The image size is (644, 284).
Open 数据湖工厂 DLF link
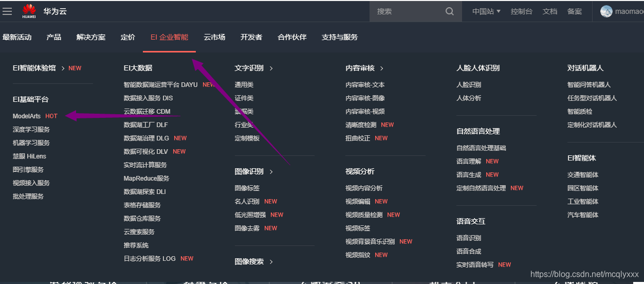pos(146,125)
